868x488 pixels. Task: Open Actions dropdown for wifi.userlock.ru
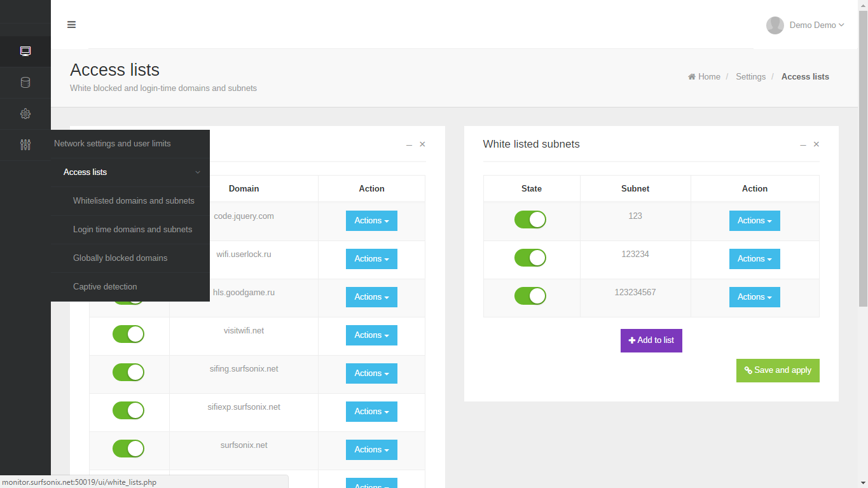click(x=371, y=259)
